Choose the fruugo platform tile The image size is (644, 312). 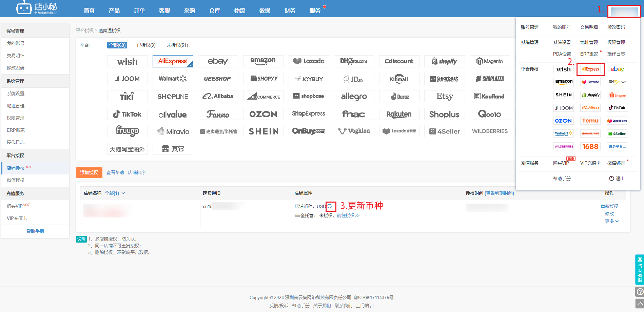click(128, 131)
